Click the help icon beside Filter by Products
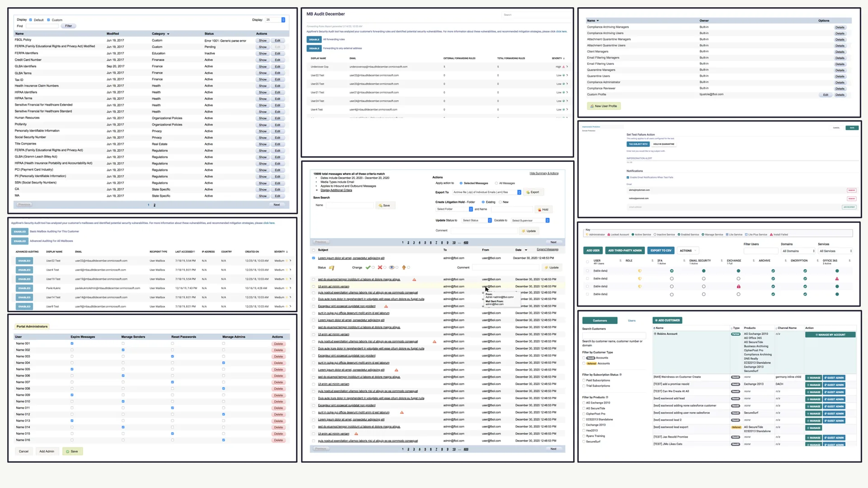This screenshot has height=488, width=868. [x=607, y=397]
